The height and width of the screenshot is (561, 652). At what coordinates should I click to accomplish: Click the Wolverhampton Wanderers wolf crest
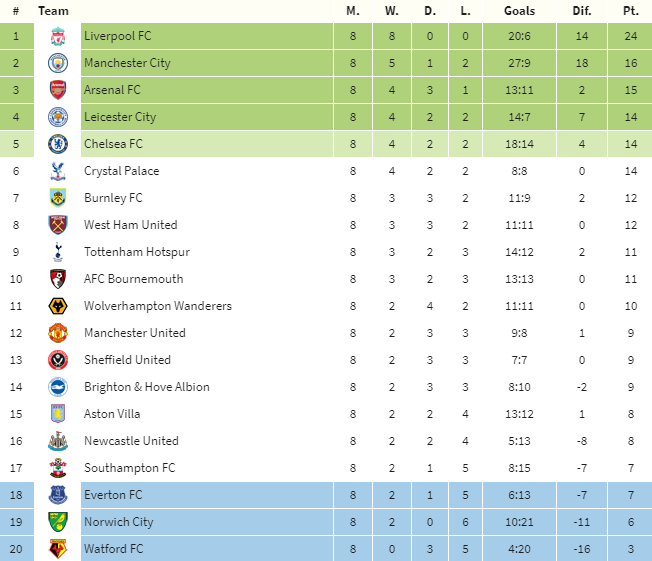58,306
